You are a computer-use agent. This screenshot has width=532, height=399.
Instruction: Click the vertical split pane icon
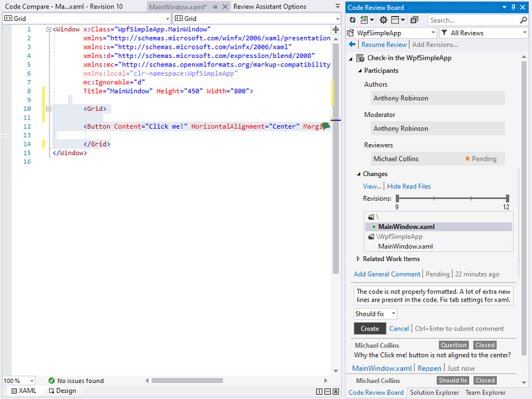pyautogui.click(x=319, y=392)
